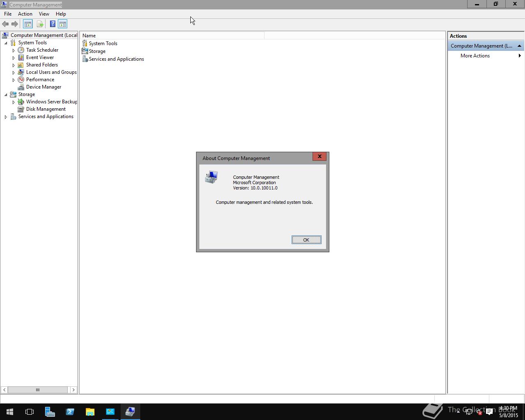The height and width of the screenshot is (420, 525).
Task: Click the network status tray icon
Action: (x=469, y=412)
